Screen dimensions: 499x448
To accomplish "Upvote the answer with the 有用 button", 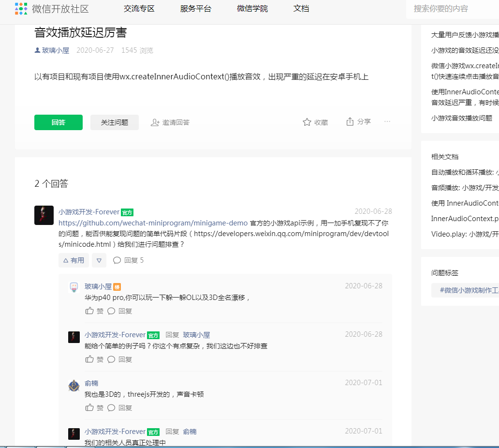I will point(73,260).
